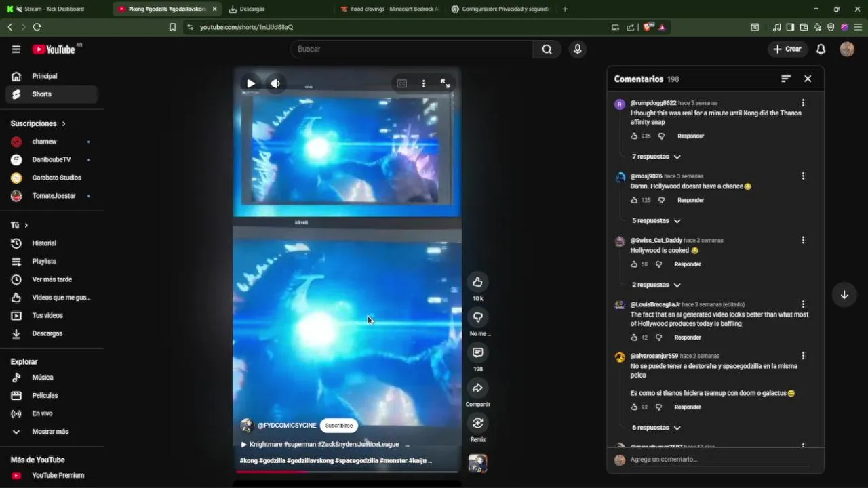Like rumpdogg8622's comment
The width and height of the screenshot is (868, 488).
pyautogui.click(x=634, y=136)
